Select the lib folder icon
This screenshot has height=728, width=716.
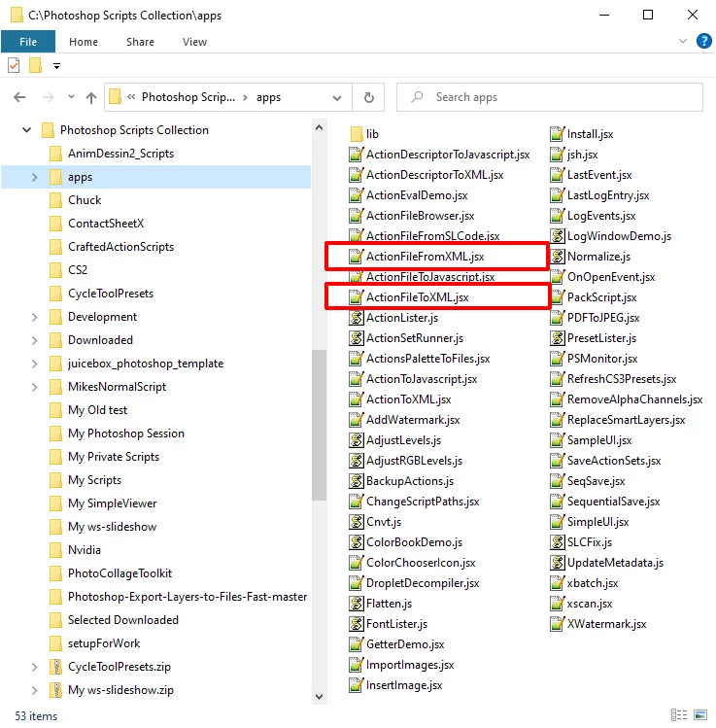[357, 134]
